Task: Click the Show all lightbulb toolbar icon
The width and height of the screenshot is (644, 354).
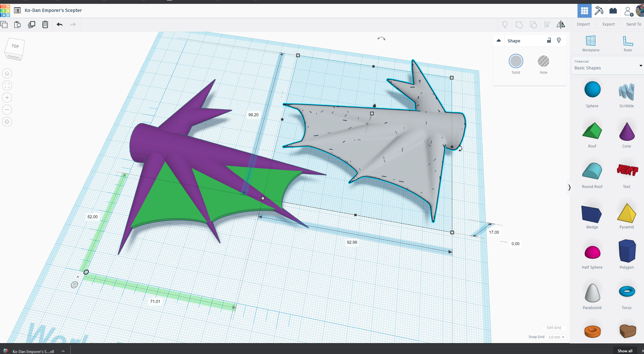Action: click(x=505, y=24)
